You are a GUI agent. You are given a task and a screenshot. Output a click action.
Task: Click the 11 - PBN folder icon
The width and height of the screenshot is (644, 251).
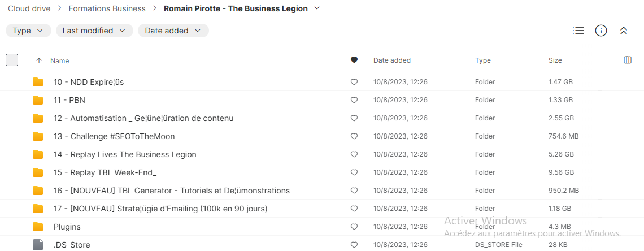point(38,100)
